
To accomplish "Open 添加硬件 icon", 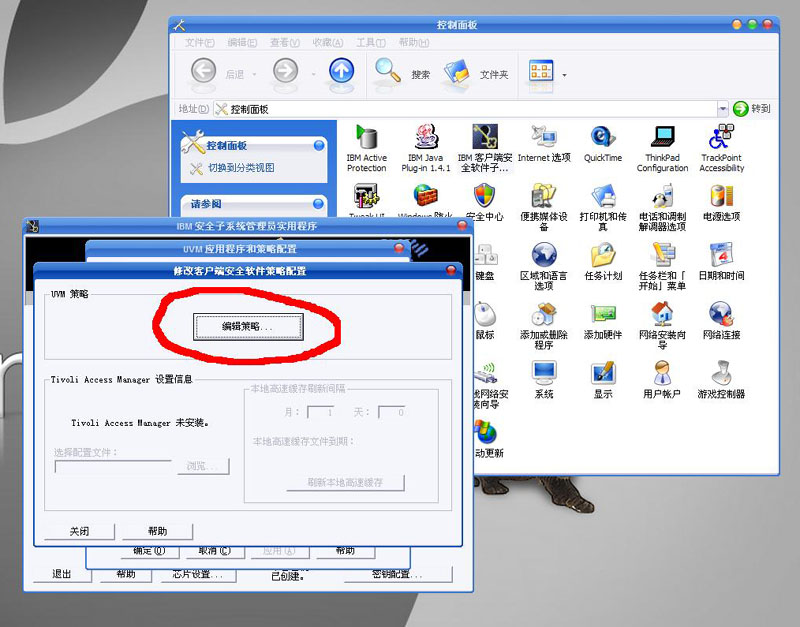I will (603, 320).
